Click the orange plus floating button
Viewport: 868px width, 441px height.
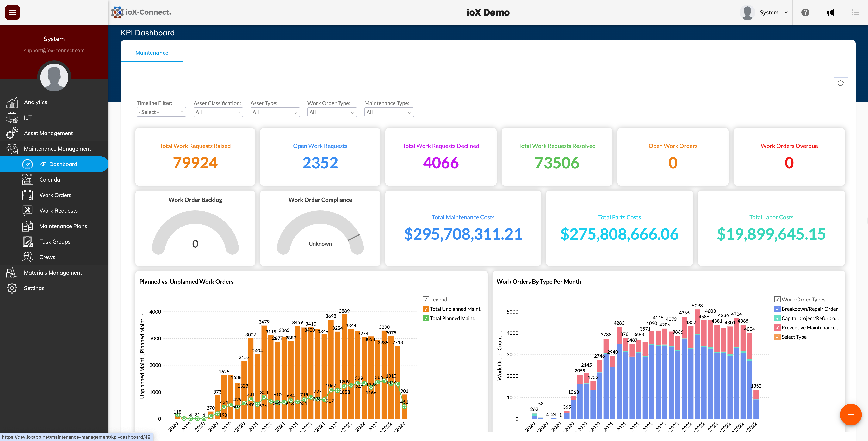851,415
